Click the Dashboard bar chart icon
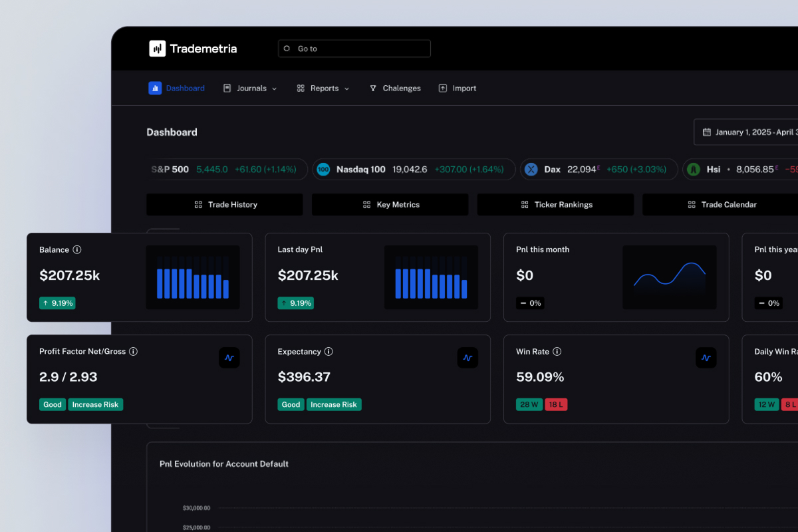 tap(155, 88)
